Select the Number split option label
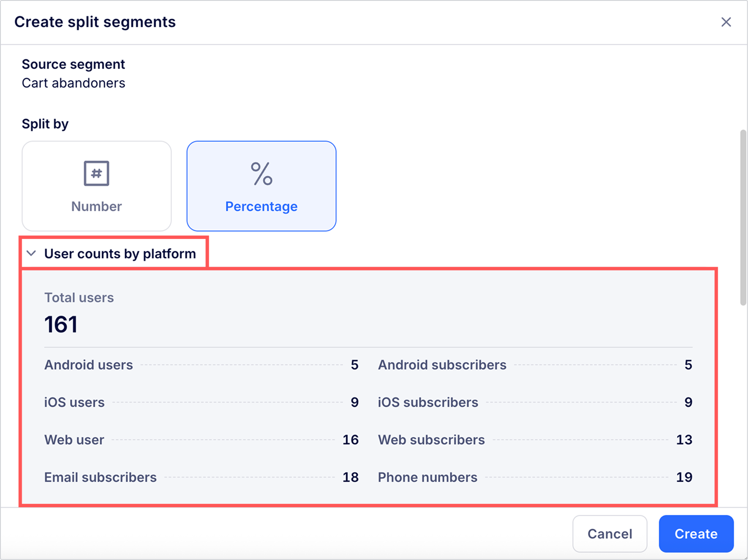 click(x=97, y=207)
